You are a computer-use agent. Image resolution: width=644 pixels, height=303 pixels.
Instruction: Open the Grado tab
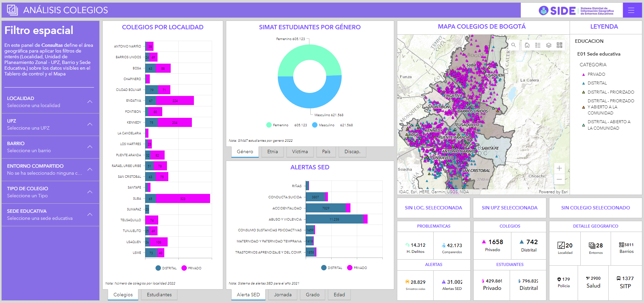coord(313,295)
